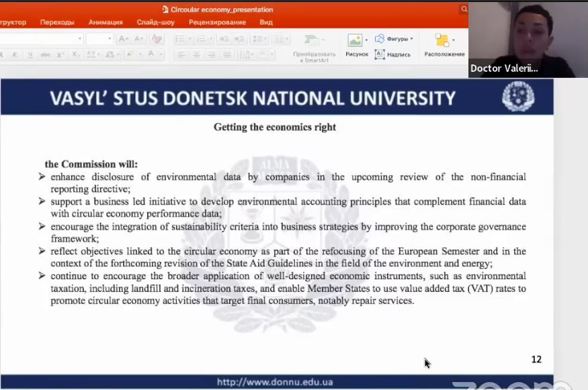Click the clear formatting eraser icon
Viewport: 588px width, 390px height.
pyautogui.click(x=157, y=38)
